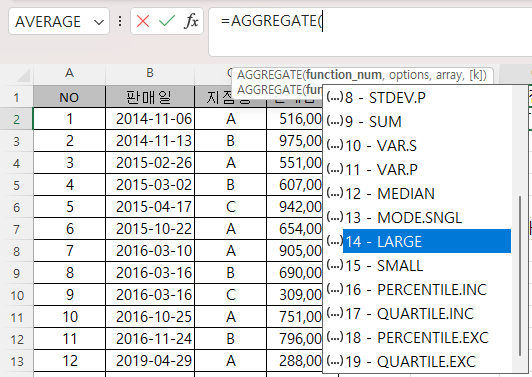Click the date cell 2015-04-17
This screenshot has height=377, width=532.
(150, 207)
